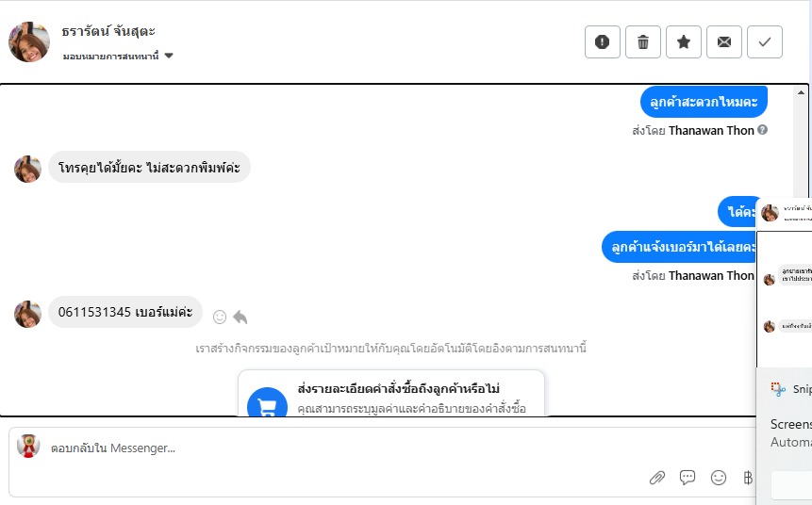Reply to the 0611531345 message using arrow
Screen dimensions: 812x505
point(240,317)
